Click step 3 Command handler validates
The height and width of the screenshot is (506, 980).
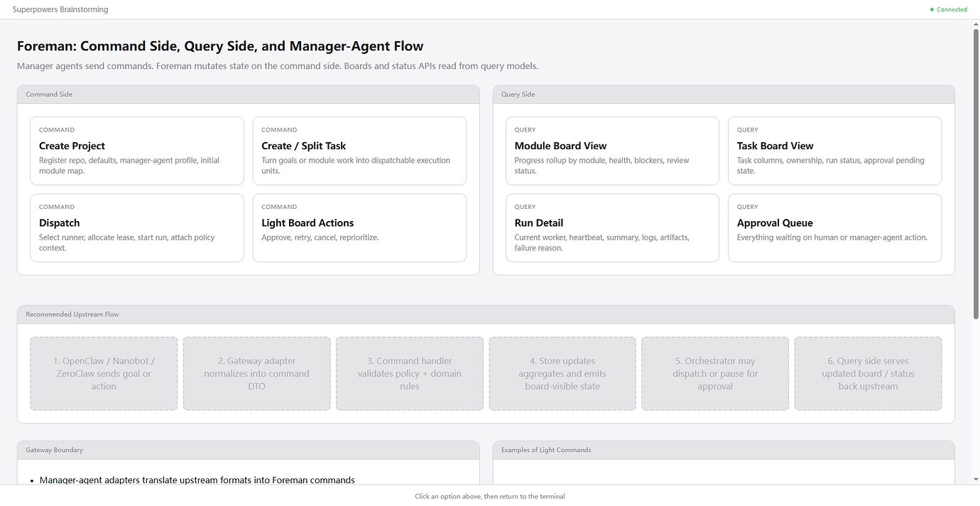[x=410, y=374]
